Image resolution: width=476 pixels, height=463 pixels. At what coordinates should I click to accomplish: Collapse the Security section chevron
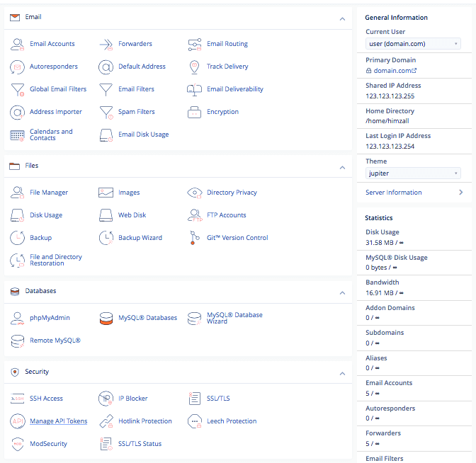[x=342, y=374]
